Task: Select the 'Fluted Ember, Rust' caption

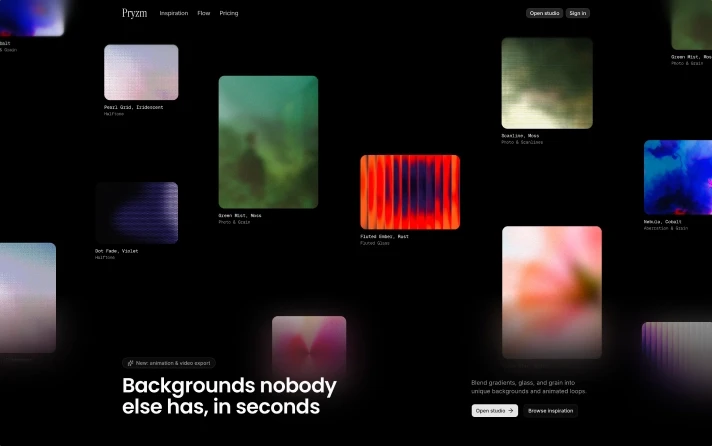Action: [x=385, y=236]
